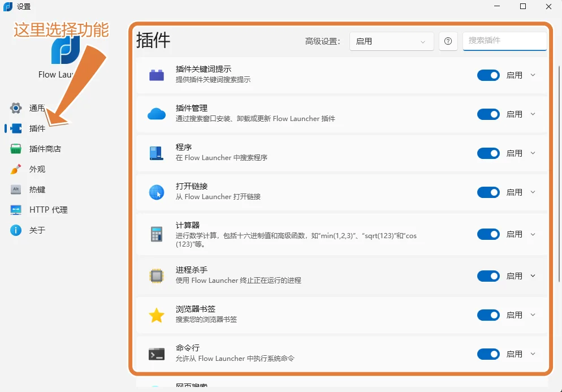Click the purple brick icon for 插件关键词提示
Viewport: 562px width, 392px height.
pyautogui.click(x=157, y=75)
